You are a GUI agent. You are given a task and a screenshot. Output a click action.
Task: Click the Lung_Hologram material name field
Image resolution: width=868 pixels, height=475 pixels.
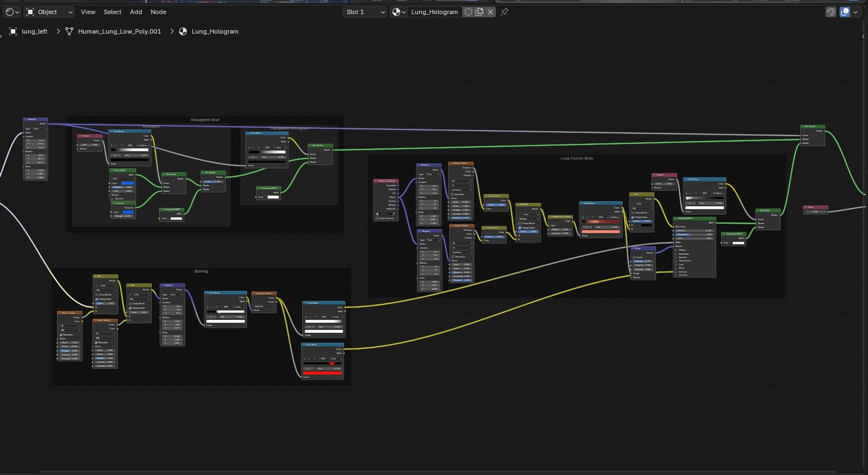434,12
